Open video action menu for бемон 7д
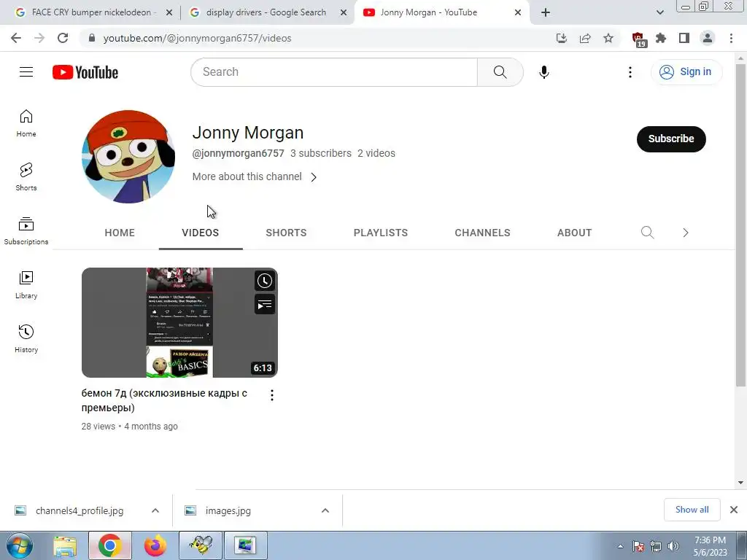The height and width of the screenshot is (560, 747). [271, 394]
